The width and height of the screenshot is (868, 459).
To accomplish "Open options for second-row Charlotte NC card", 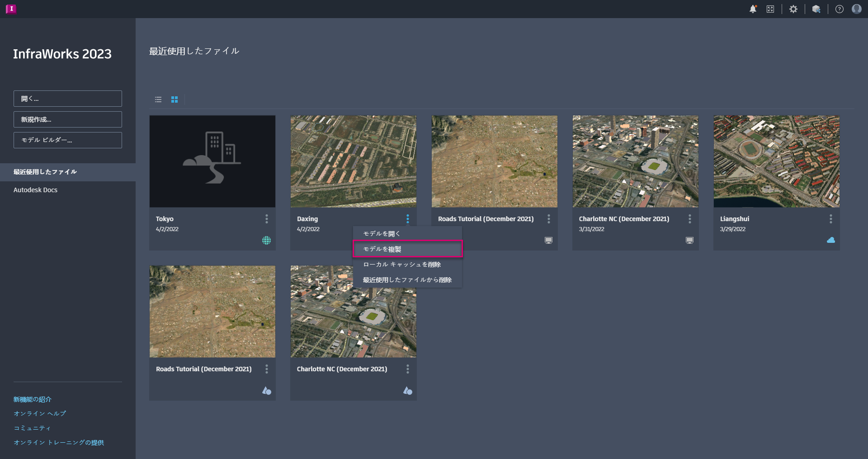I will pos(408,369).
